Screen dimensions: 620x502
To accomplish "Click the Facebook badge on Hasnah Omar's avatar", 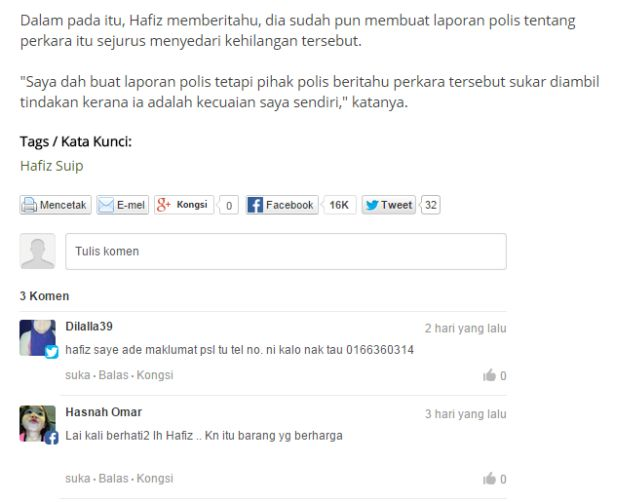I will [x=51, y=438].
